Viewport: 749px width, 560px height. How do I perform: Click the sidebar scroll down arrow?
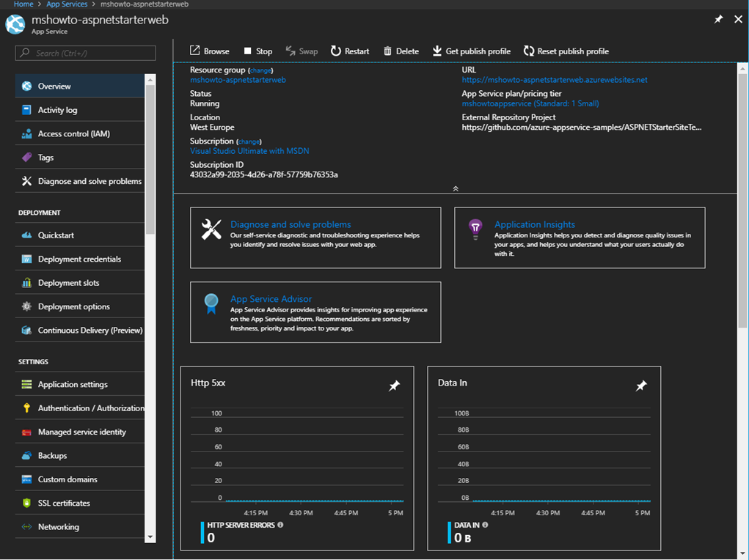coord(150,537)
